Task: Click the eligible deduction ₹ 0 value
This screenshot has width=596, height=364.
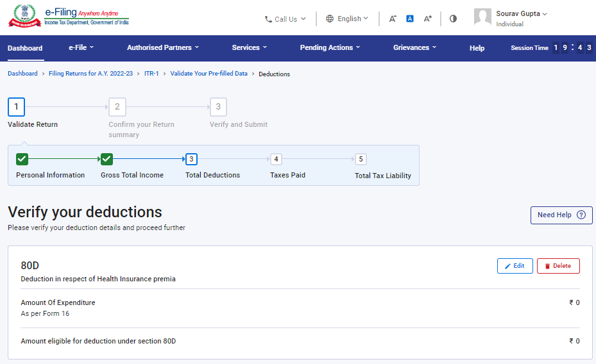Action: pyautogui.click(x=574, y=341)
